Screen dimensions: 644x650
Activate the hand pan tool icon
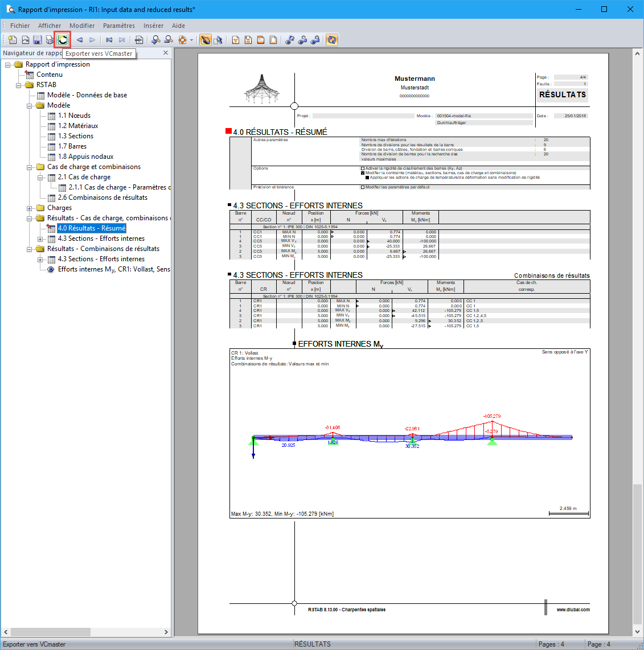click(205, 40)
